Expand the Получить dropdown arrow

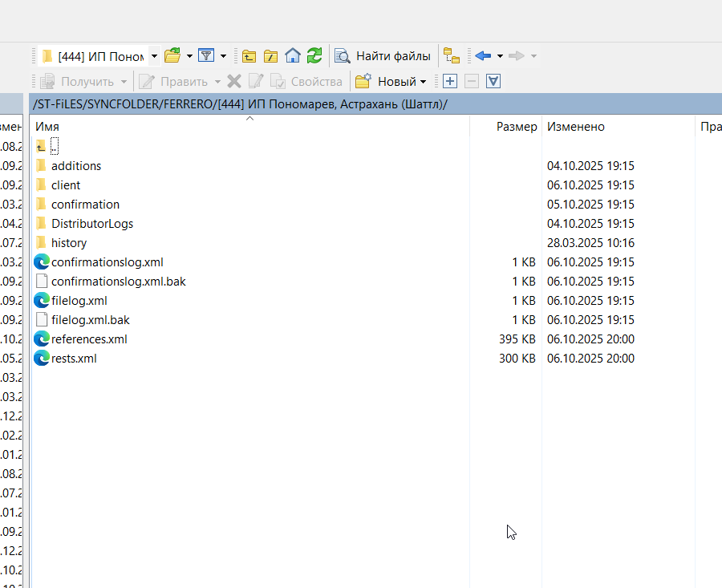pos(124,82)
